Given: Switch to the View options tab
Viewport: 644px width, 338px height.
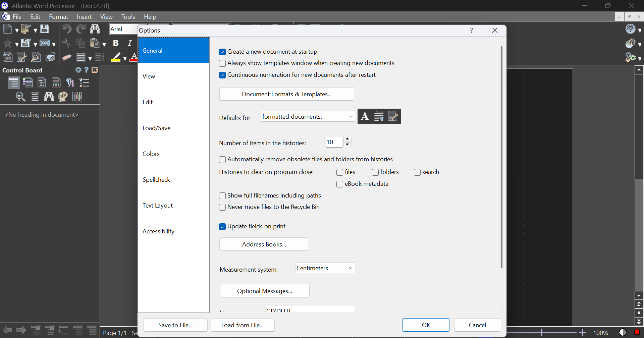Looking at the screenshot, I should [173, 76].
